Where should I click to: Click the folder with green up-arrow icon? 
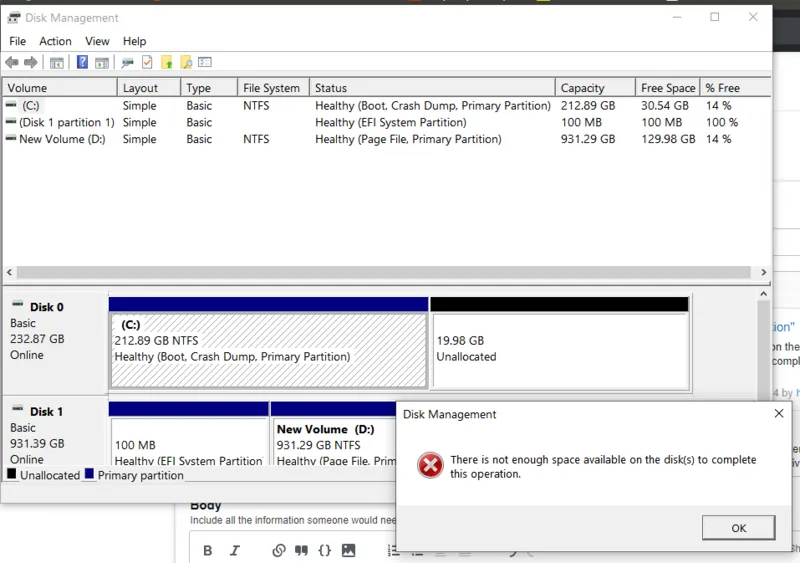tap(166, 62)
